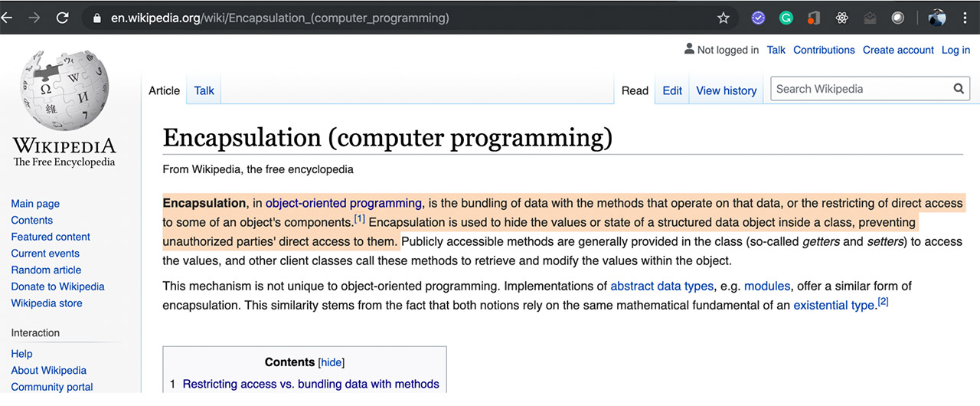Open the grey inbox checkmark extension
Image resolution: width=980 pixels, height=406 pixels.
tap(870, 18)
